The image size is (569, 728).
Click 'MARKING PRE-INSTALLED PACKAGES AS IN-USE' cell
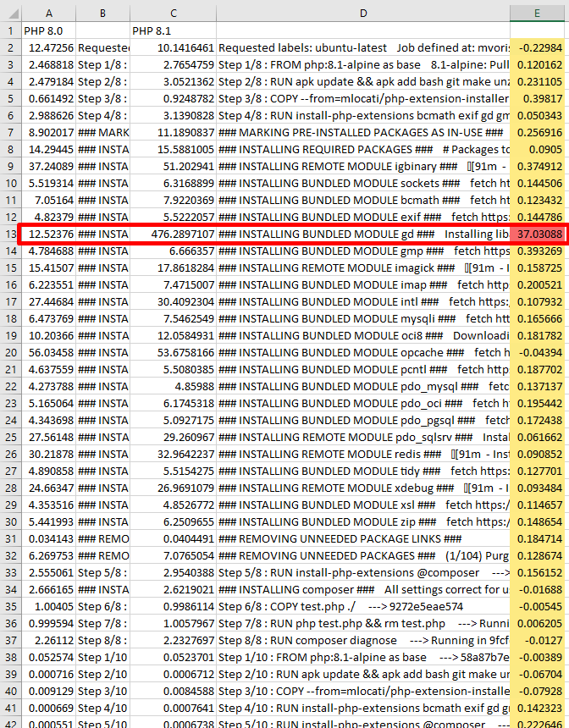(x=363, y=132)
